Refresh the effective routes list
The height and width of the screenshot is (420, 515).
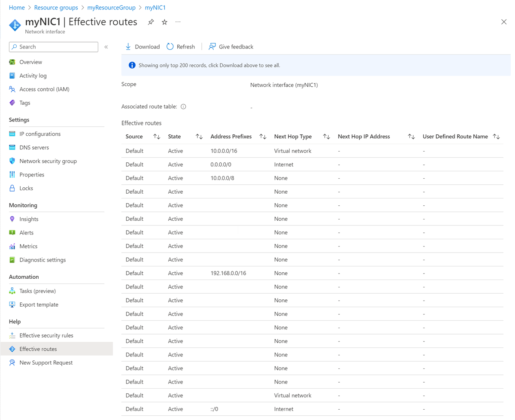point(180,46)
